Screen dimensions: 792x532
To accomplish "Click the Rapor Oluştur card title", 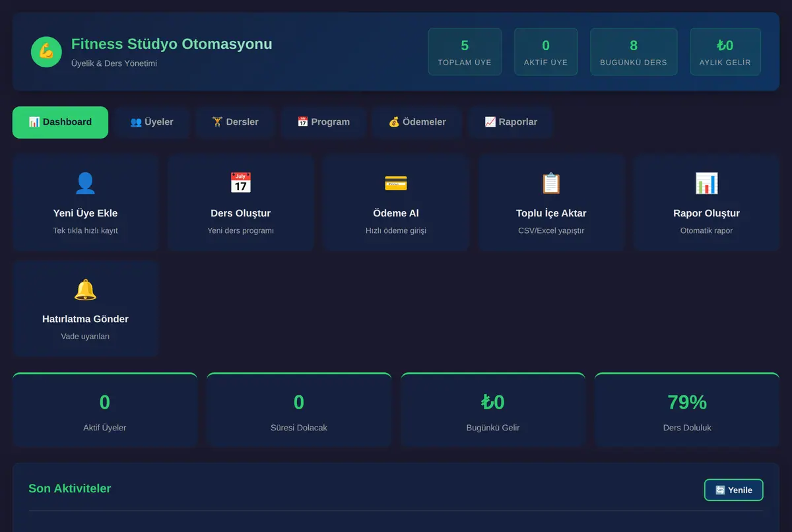I will coord(706,213).
